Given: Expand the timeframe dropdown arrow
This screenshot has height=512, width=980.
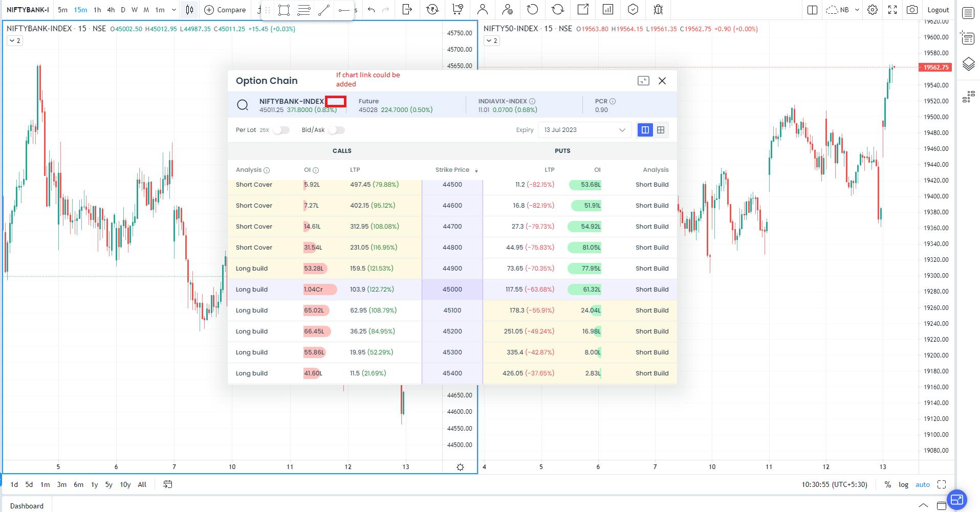Looking at the screenshot, I should pos(174,10).
